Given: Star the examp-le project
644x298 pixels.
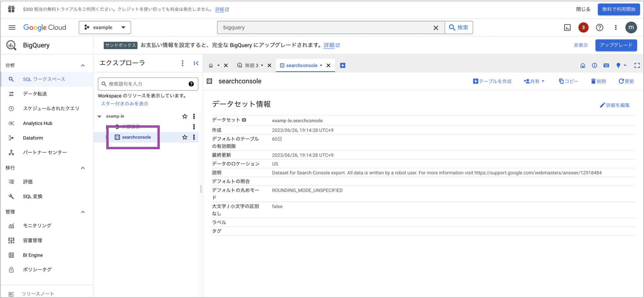Looking at the screenshot, I should 185,116.
